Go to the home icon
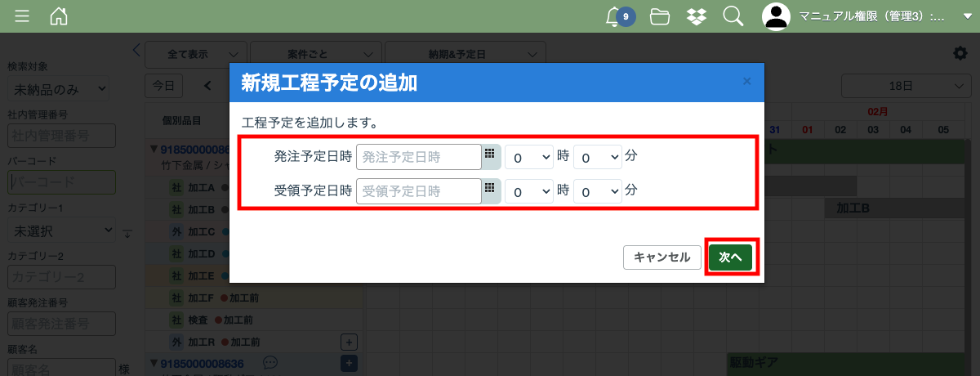The height and width of the screenshot is (376, 980). click(x=59, y=16)
